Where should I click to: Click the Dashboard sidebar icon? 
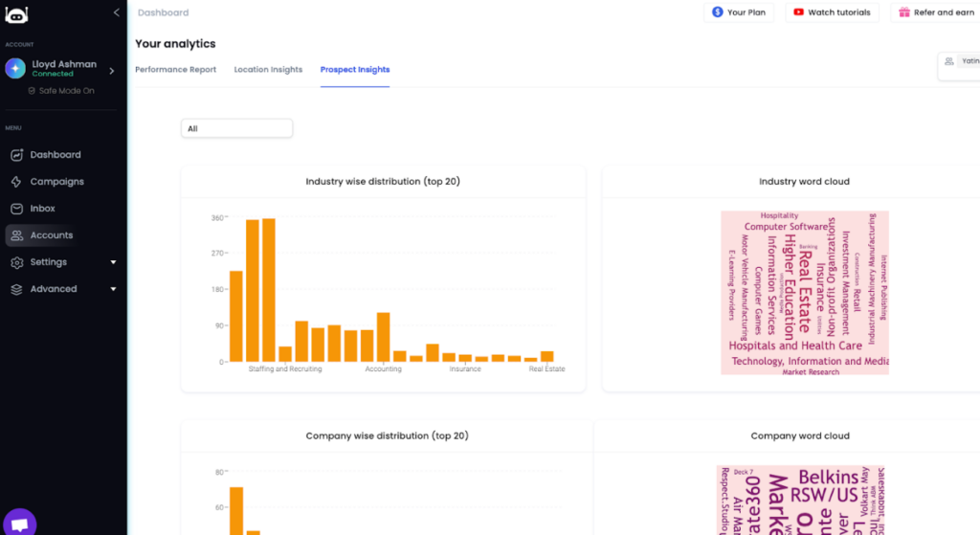17,155
